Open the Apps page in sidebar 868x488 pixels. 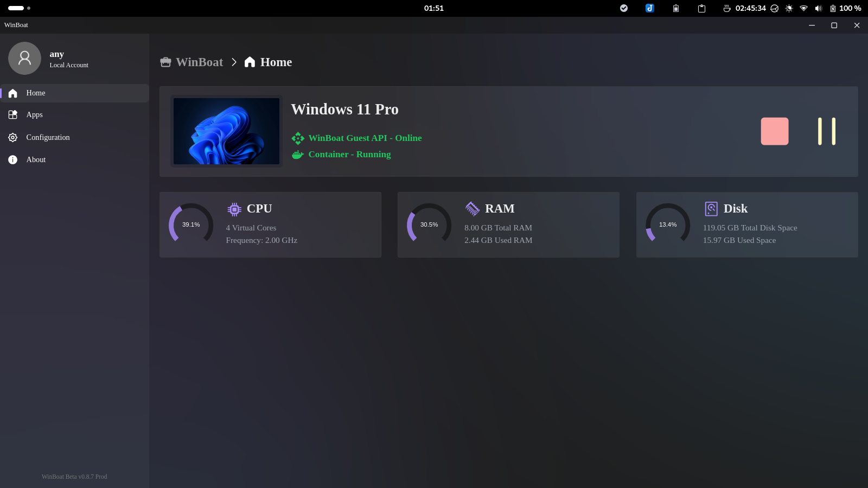point(34,115)
